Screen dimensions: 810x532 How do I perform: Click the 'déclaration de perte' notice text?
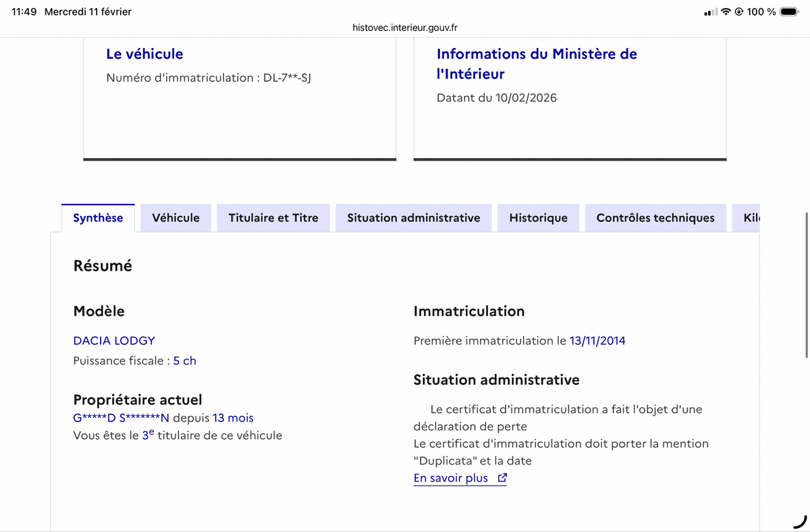558,418
